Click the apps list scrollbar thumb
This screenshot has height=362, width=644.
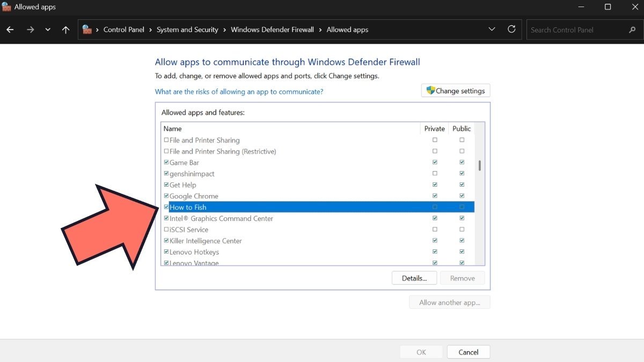point(479,165)
